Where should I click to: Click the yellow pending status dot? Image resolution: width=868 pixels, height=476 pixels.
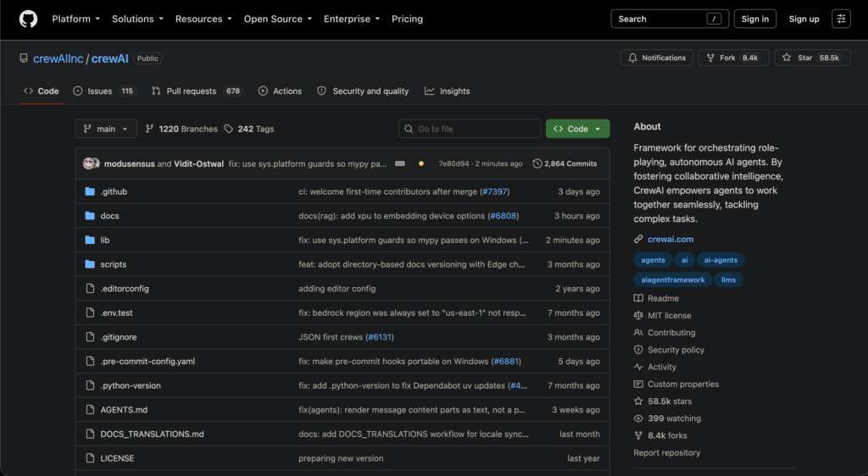[x=421, y=163]
